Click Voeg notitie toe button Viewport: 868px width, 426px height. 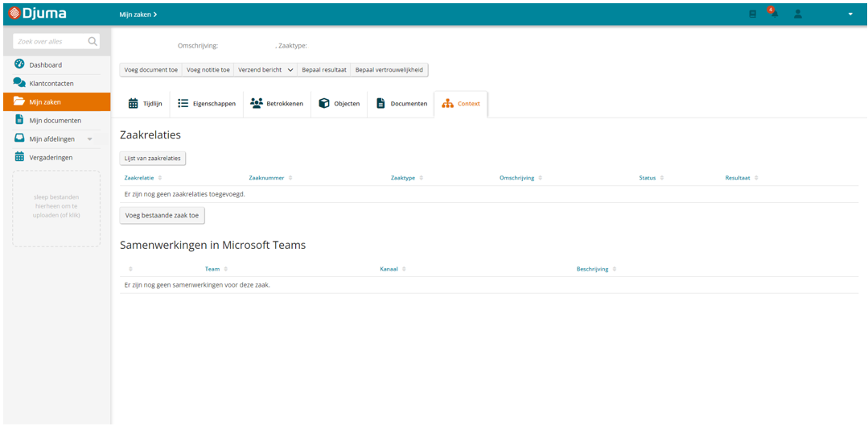pyautogui.click(x=208, y=70)
